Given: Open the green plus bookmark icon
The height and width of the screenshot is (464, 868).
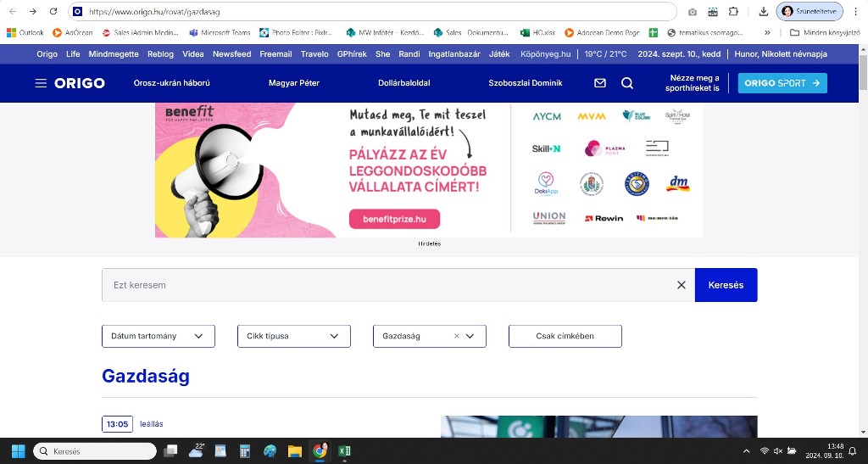Looking at the screenshot, I should 654,33.
